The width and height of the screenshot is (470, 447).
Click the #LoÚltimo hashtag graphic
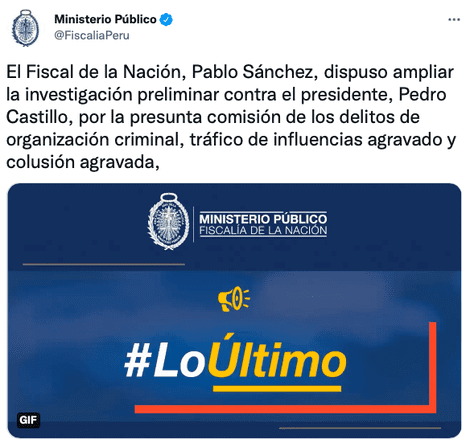pyautogui.click(x=235, y=359)
